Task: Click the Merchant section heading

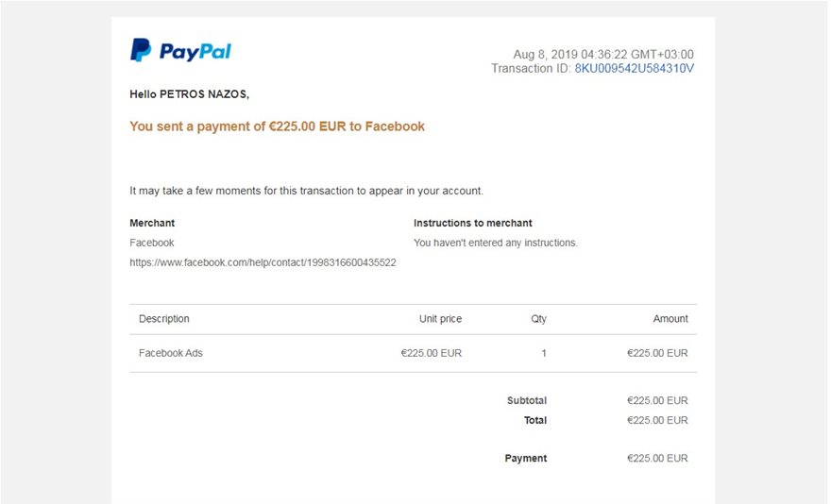Action: 152,224
